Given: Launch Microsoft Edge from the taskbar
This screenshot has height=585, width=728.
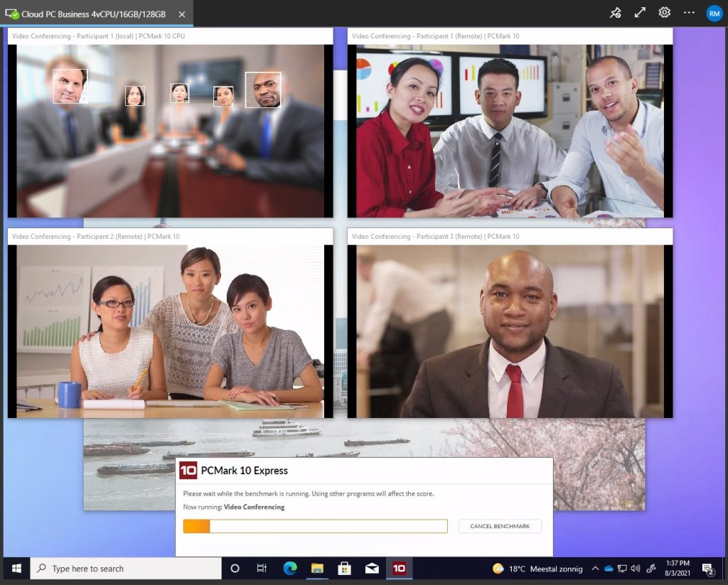Looking at the screenshot, I should (290, 568).
